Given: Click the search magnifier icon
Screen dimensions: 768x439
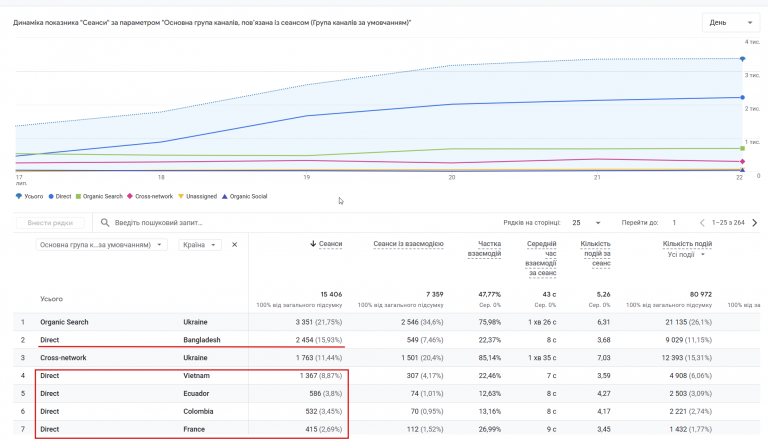Looking at the screenshot, I should point(105,222).
